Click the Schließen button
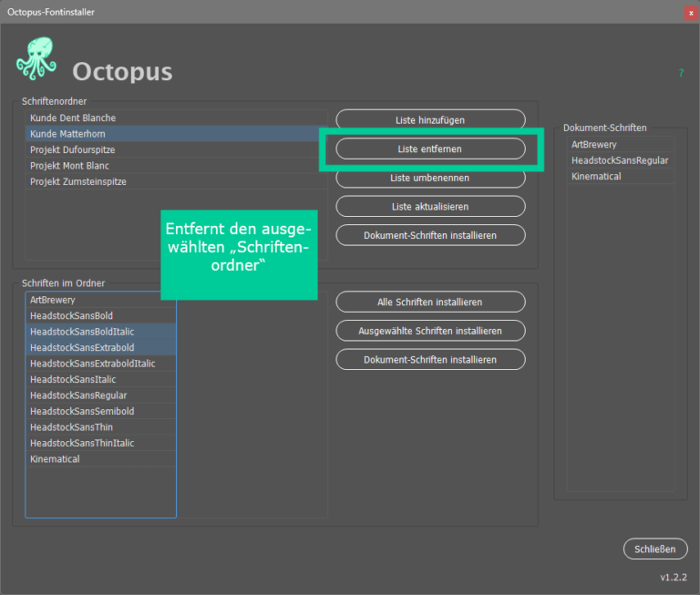 (655, 549)
